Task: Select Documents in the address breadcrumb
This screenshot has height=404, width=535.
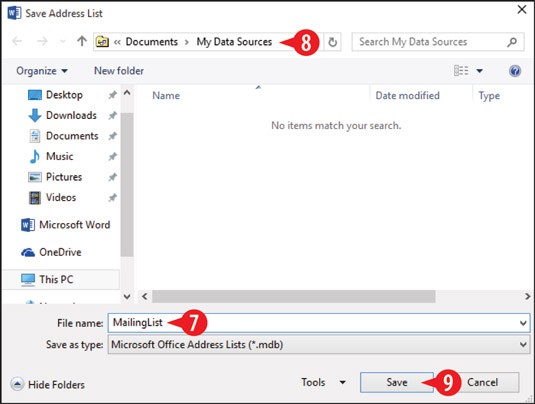Action: click(x=151, y=42)
